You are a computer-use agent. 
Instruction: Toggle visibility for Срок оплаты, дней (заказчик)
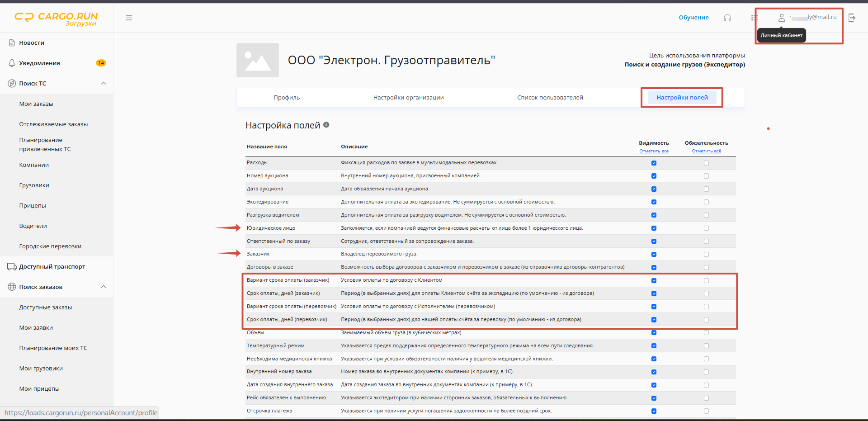point(654,293)
